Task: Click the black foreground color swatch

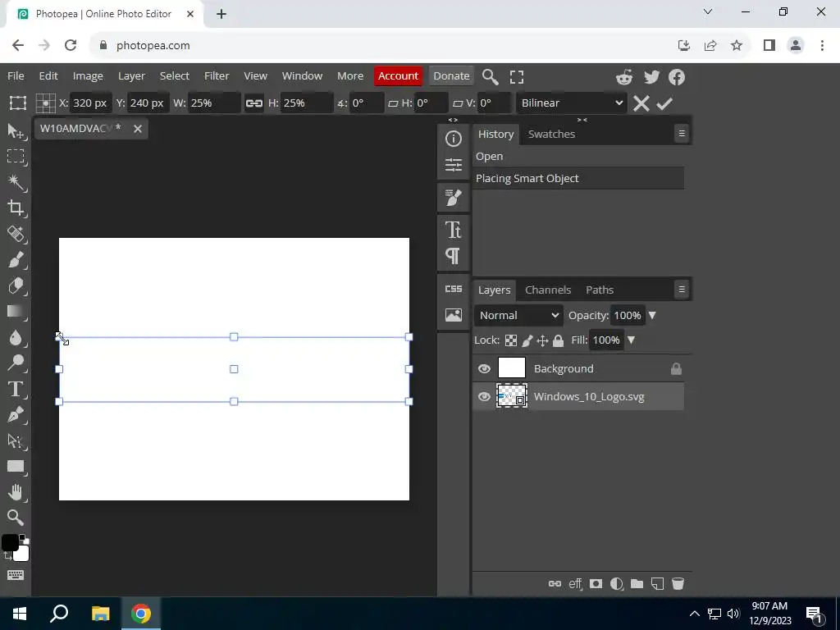Action: click(x=9, y=542)
